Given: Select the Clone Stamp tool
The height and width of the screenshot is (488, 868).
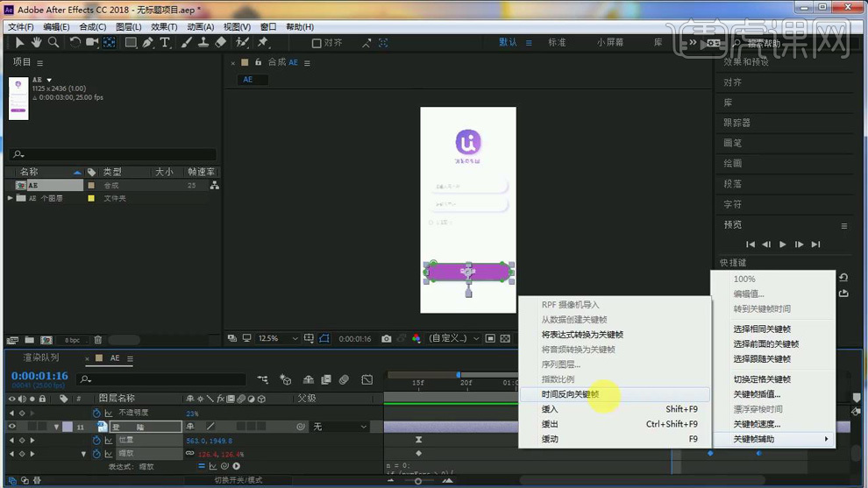Looking at the screenshot, I should (203, 42).
